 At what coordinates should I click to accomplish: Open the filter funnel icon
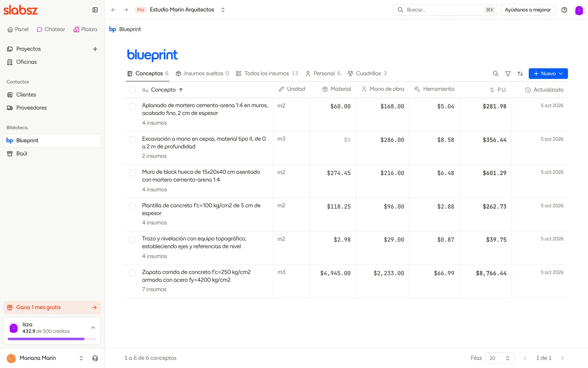508,74
